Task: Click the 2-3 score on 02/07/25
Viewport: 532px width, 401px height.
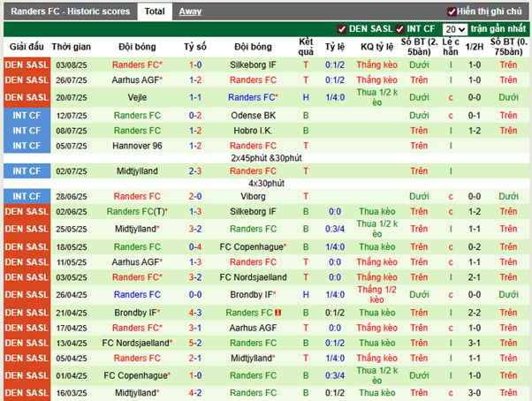Action: [195, 171]
